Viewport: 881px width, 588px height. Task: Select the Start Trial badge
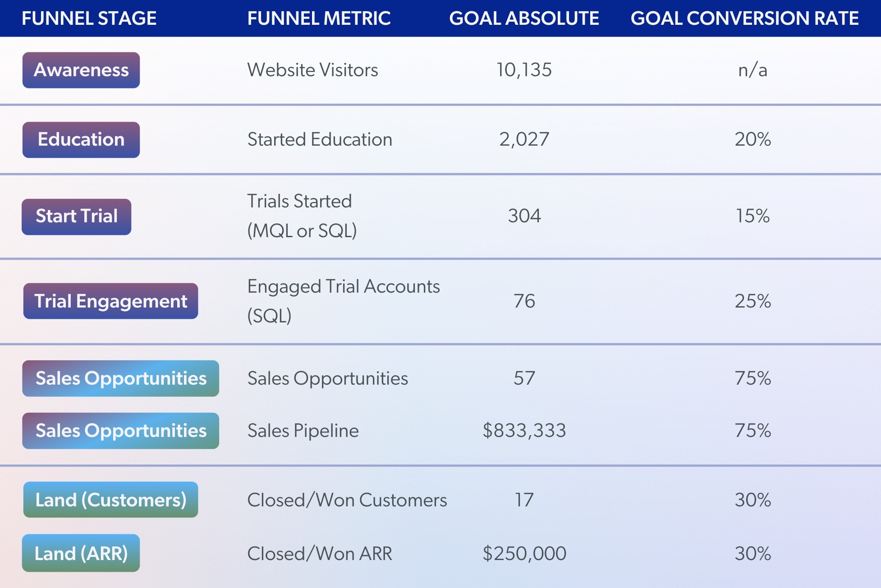click(x=77, y=216)
